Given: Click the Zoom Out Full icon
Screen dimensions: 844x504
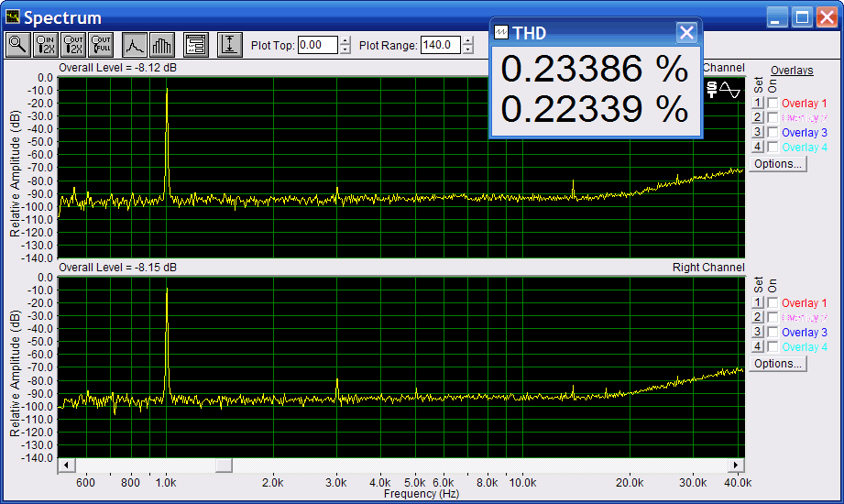Looking at the screenshot, I should (x=102, y=45).
